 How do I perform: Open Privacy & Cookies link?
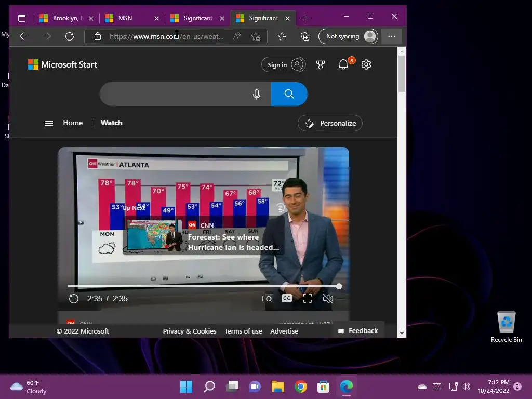[189, 331]
